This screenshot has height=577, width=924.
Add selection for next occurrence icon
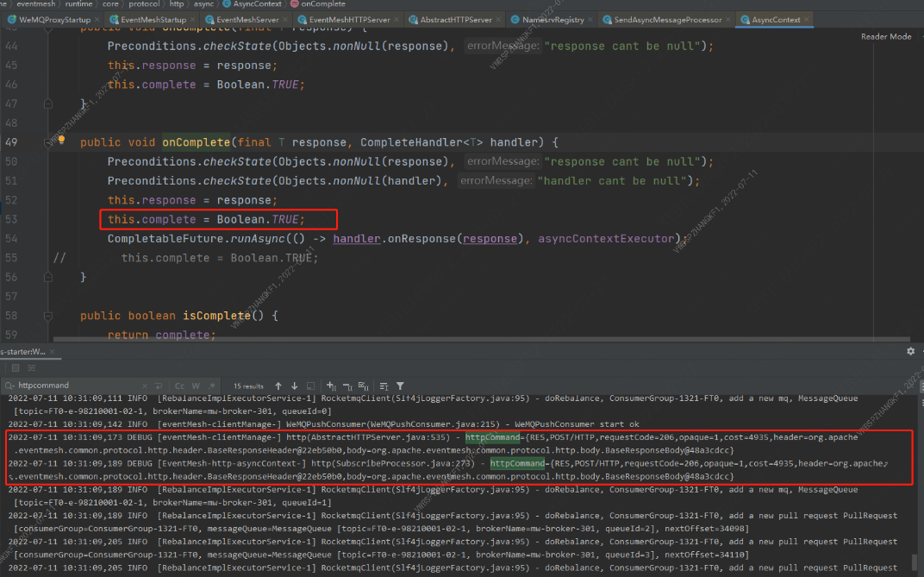(331, 386)
